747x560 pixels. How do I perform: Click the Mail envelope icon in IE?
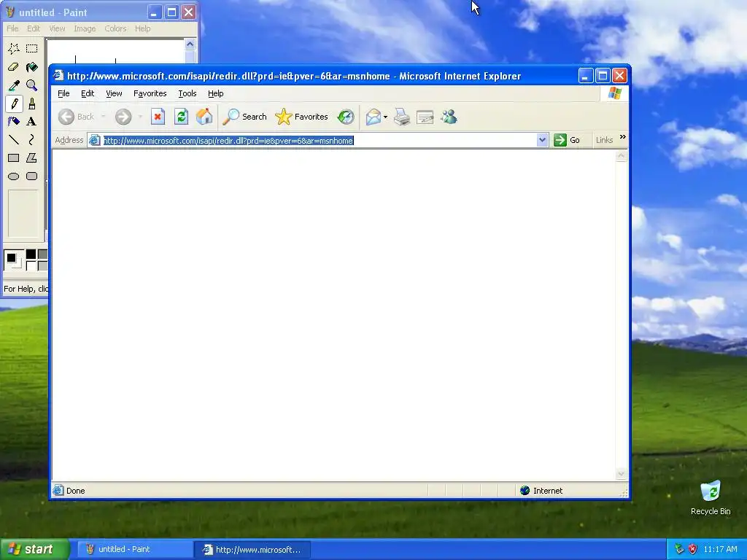tap(373, 117)
